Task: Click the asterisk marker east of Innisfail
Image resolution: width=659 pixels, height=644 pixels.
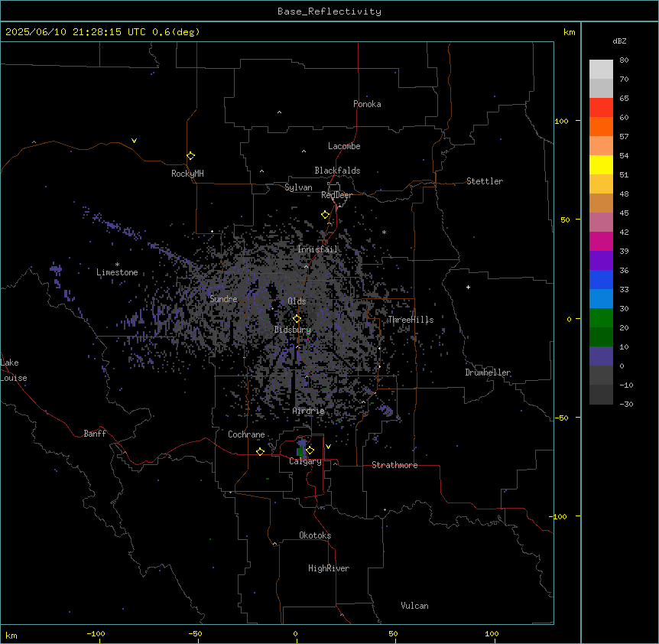Action: [x=384, y=232]
